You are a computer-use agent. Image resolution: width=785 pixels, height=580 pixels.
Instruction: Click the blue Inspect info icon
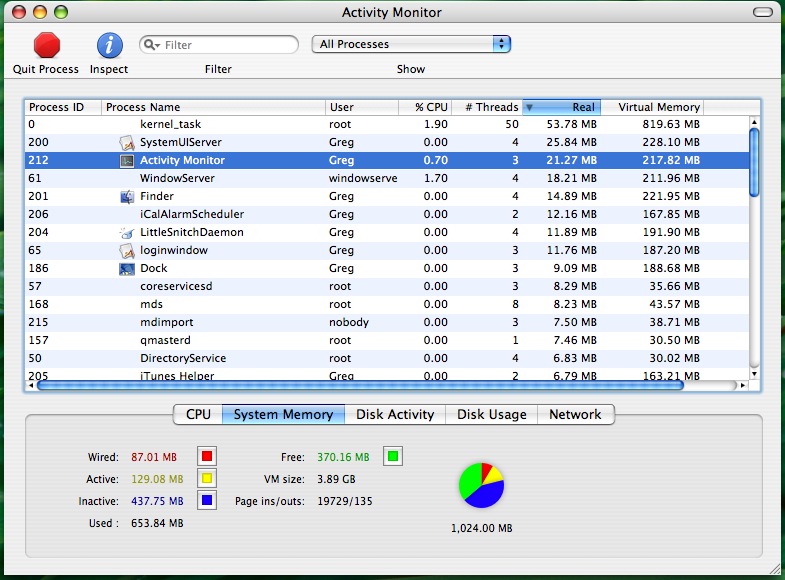(x=110, y=46)
